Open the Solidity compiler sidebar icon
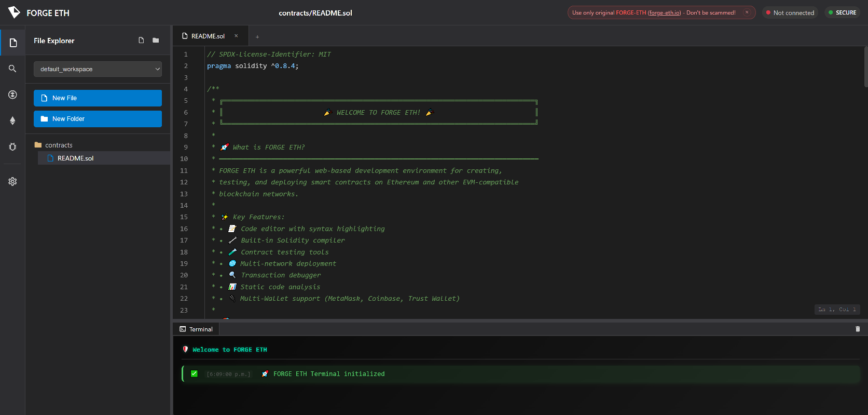 12,95
